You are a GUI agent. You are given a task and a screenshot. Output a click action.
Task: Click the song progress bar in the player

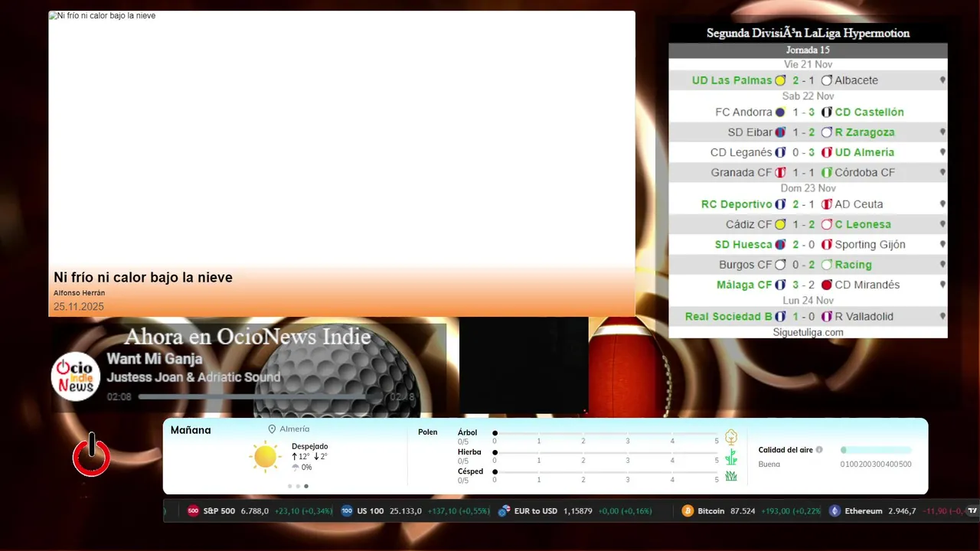[260, 396]
